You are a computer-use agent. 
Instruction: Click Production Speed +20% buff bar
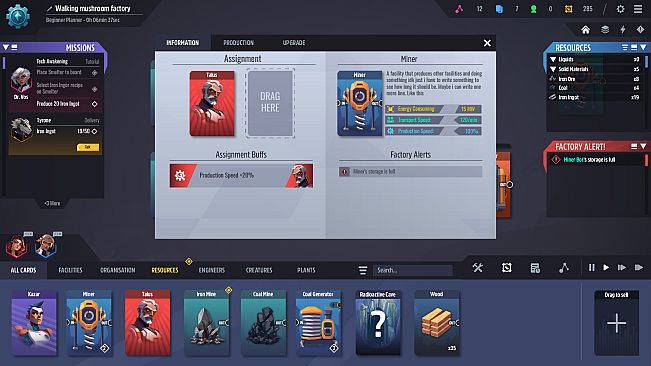click(241, 175)
